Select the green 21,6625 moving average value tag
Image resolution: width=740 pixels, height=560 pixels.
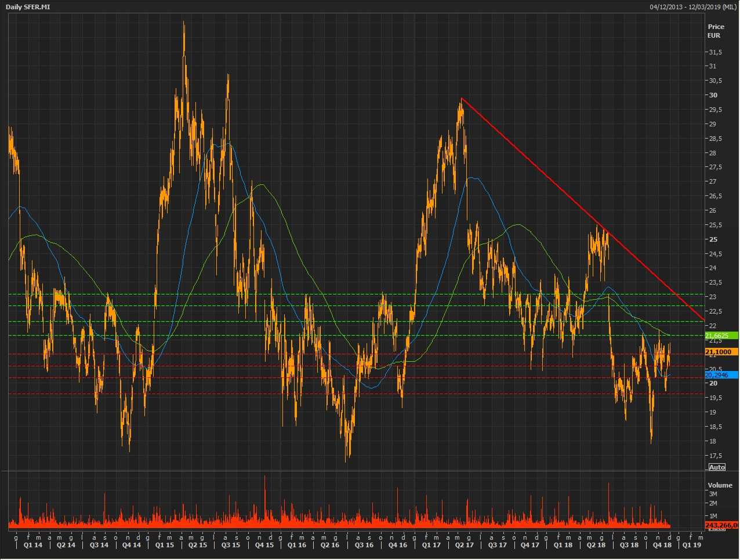(x=721, y=336)
